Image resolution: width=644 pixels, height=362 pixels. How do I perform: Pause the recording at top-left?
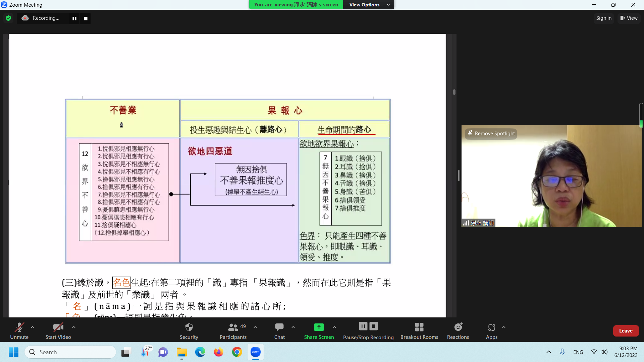point(74,18)
